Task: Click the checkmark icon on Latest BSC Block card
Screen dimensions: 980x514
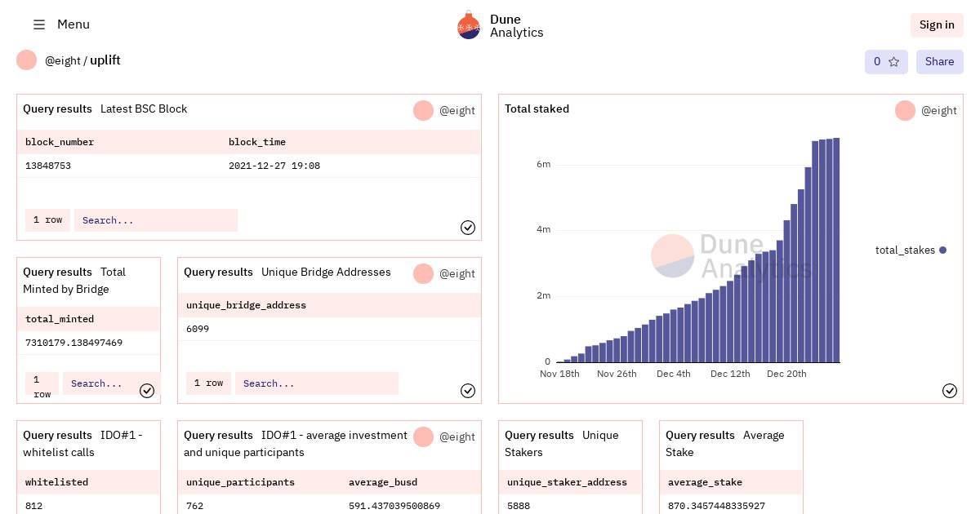Action: point(468,228)
